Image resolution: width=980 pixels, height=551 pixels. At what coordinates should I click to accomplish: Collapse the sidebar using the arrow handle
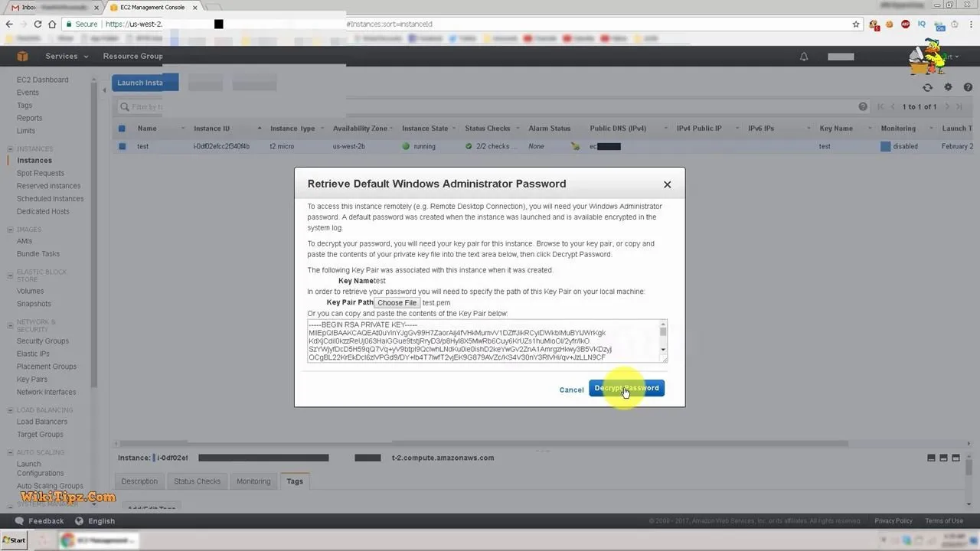click(x=104, y=90)
